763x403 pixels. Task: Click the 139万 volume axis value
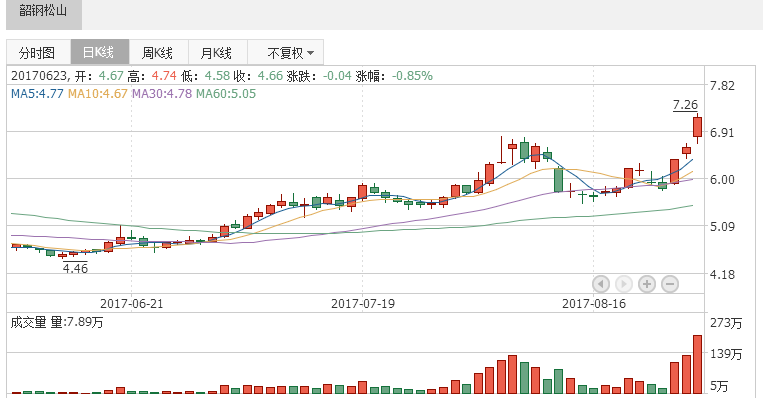coord(726,354)
